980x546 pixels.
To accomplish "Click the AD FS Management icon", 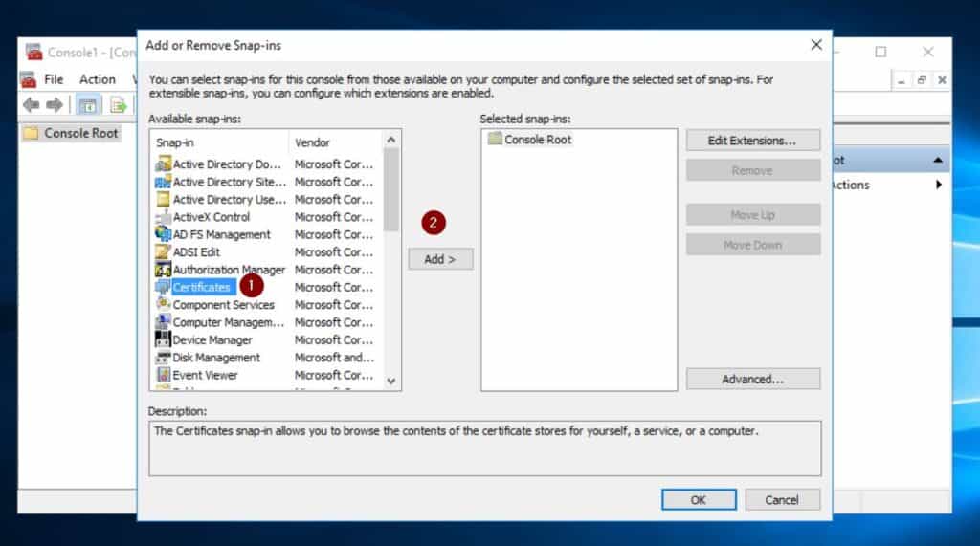I will click(x=163, y=234).
